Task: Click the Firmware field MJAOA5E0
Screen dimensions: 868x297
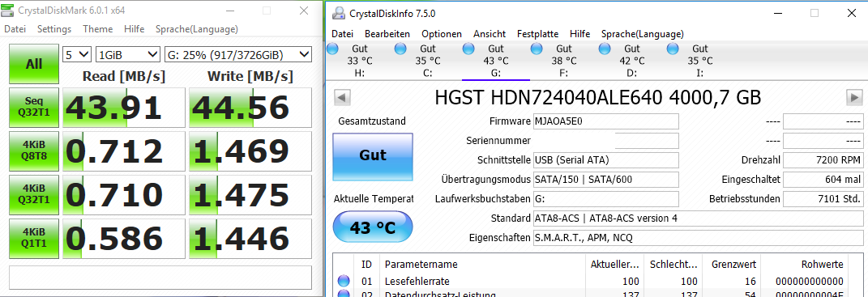Action: pos(606,121)
